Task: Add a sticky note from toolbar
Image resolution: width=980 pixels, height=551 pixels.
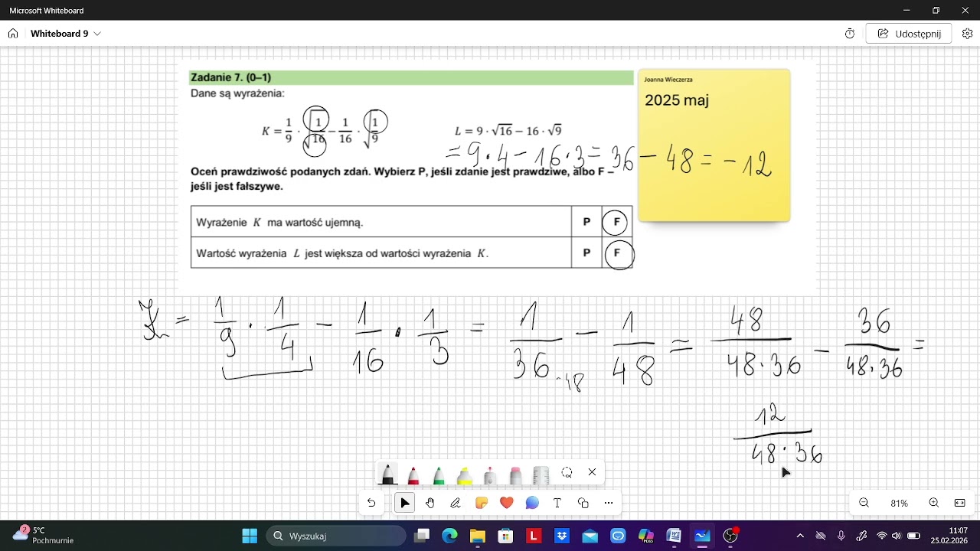Action: 481,503
